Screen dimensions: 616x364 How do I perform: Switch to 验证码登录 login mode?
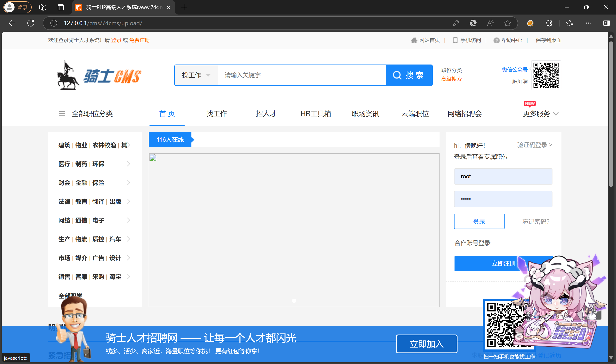click(x=535, y=145)
